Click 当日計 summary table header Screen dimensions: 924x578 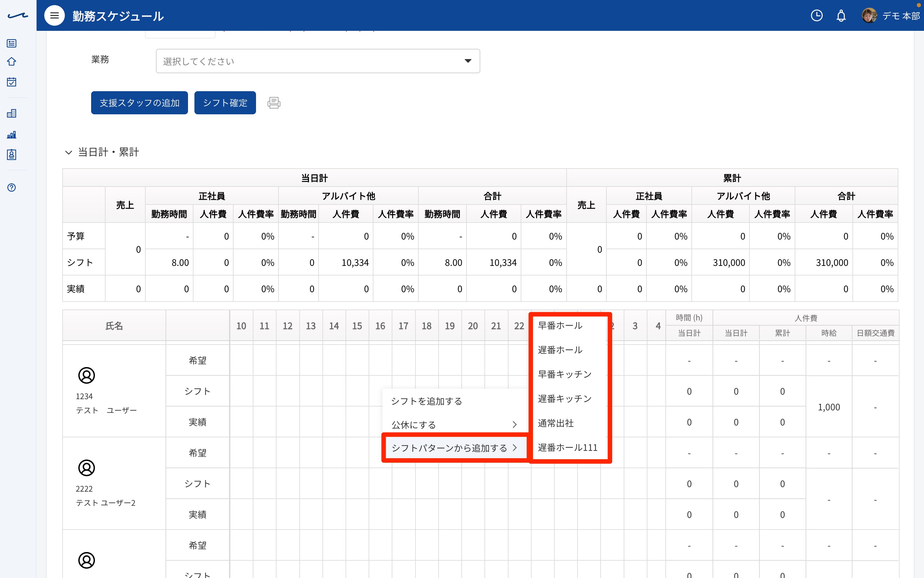(314, 178)
